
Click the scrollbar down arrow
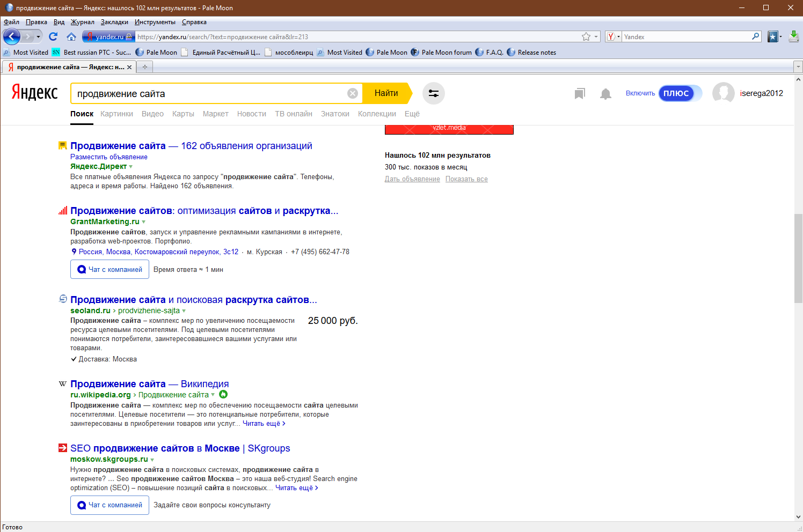[798, 517]
